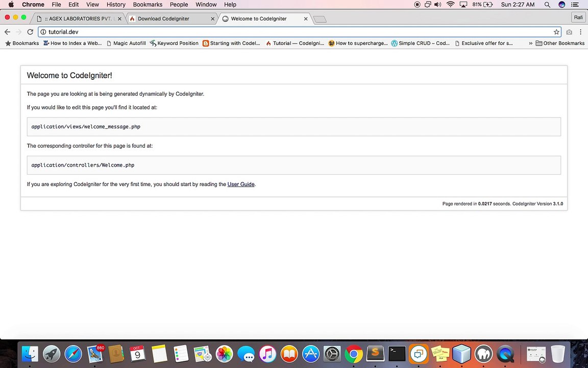Screen dimensions: 588x368
Task: Open the Window menu
Action: tap(206, 5)
